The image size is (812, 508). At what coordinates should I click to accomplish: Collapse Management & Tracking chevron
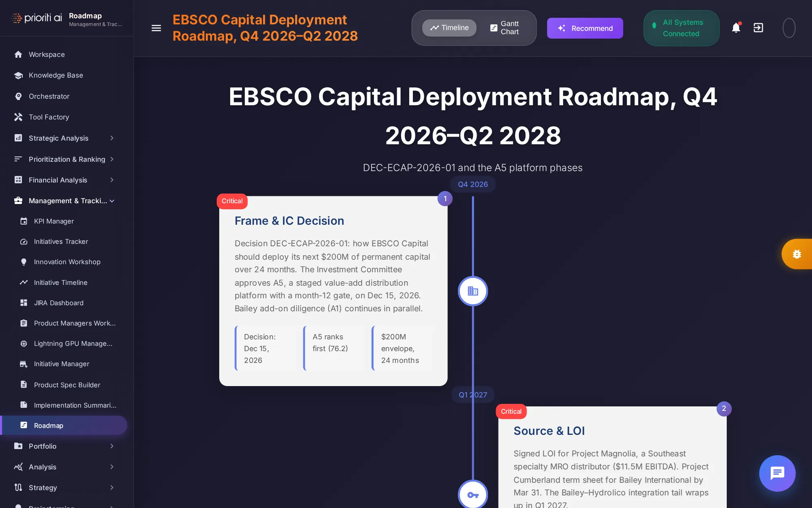tap(112, 201)
